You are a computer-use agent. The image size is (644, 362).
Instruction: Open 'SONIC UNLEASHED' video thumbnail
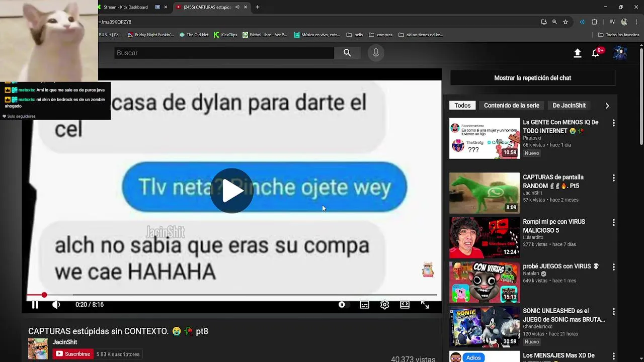[485, 327]
